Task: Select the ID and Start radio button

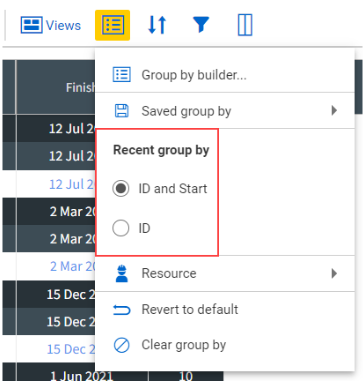Action: pos(121,189)
